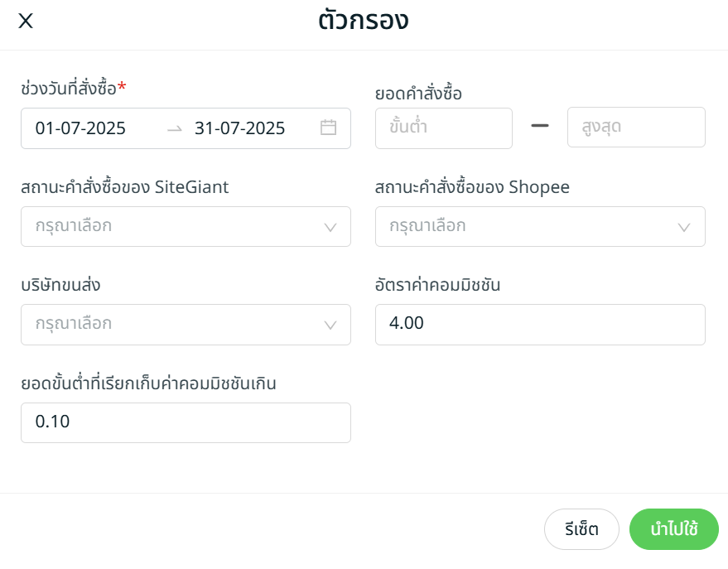Open the Shopee order status dropdown
The image size is (728, 569).
(x=530, y=226)
